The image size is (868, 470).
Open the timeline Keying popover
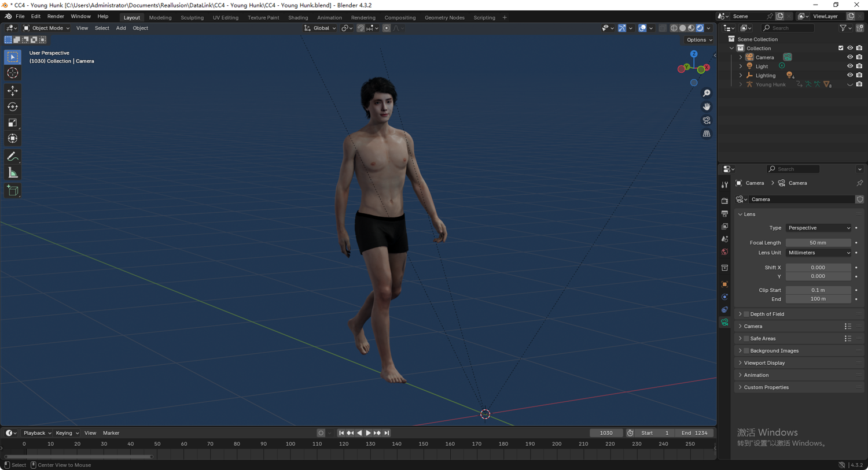click(67, 433)
